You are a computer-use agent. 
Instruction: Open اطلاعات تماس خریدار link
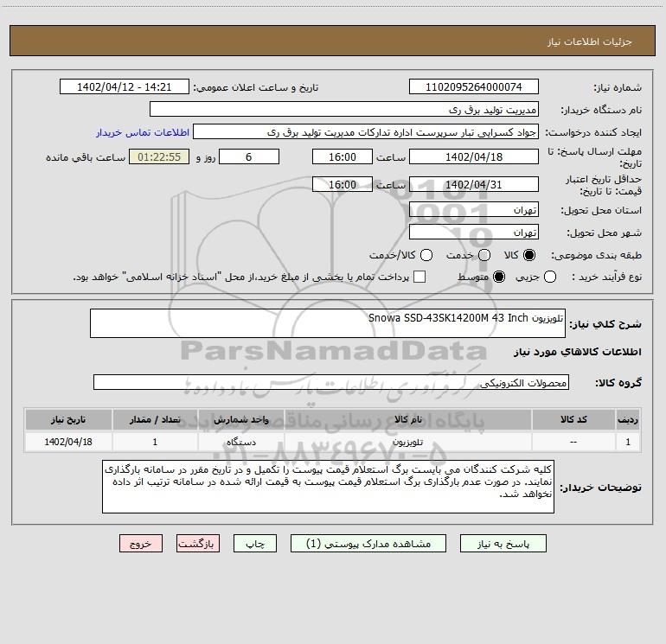tap(143, 132)
